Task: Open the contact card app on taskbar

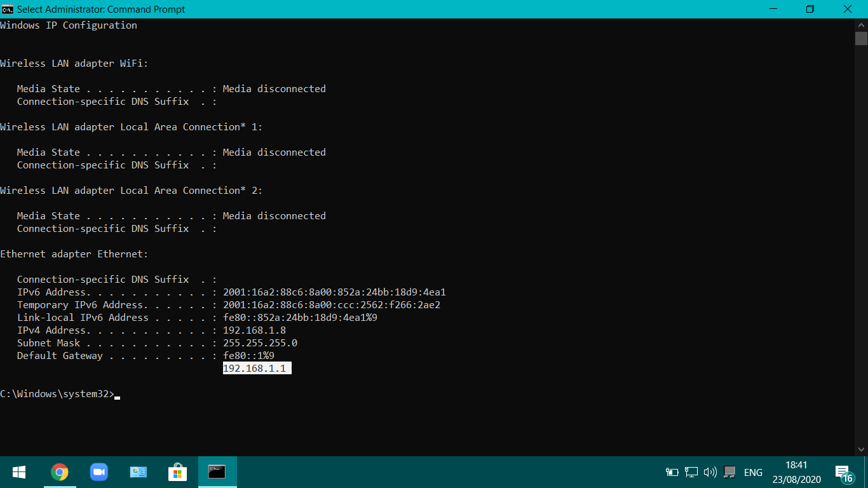Action: click(x=139, y=472)
